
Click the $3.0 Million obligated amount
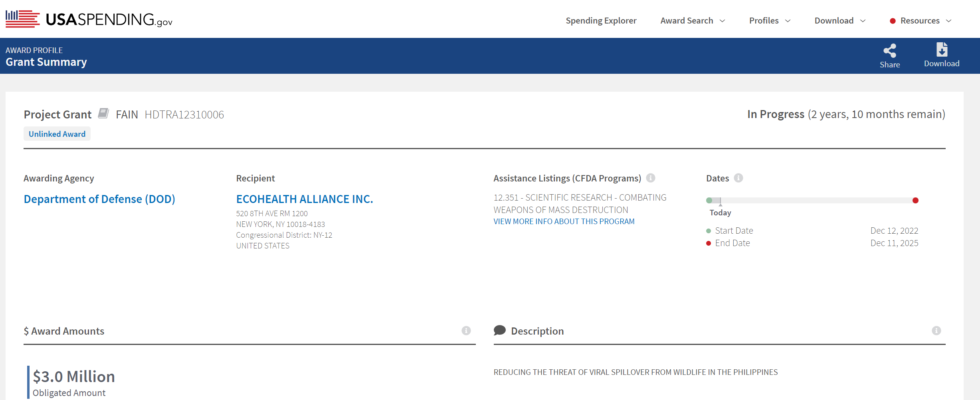(x=74, y=376)
